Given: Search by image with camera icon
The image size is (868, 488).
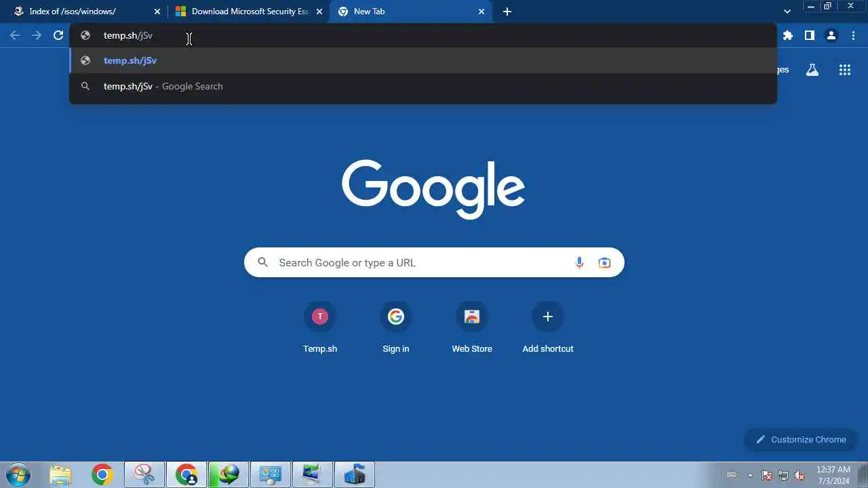Looking at the screenshot, I should click(x=604, y=262).
